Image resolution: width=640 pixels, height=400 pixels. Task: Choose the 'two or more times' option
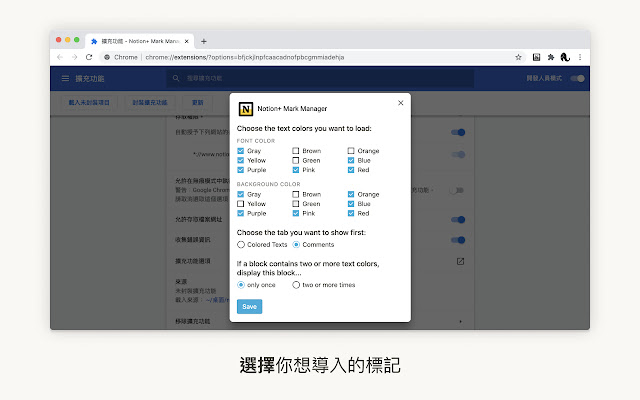pos(296,285)
